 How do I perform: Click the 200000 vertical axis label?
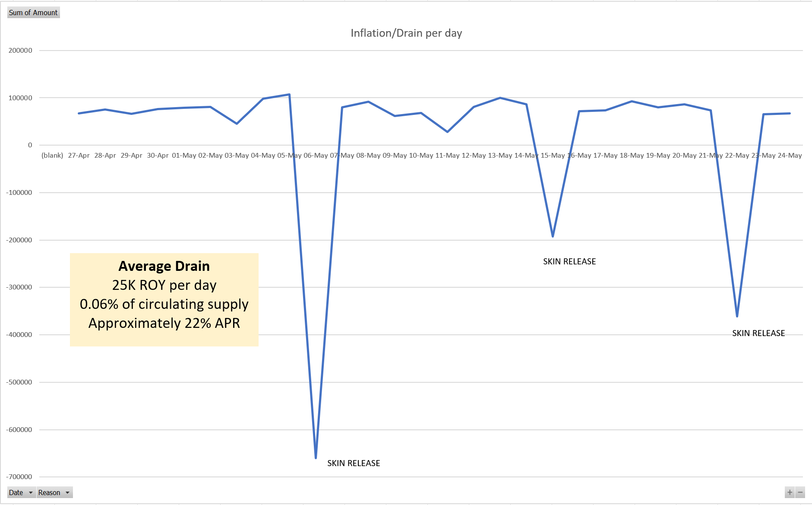point(20,51)
